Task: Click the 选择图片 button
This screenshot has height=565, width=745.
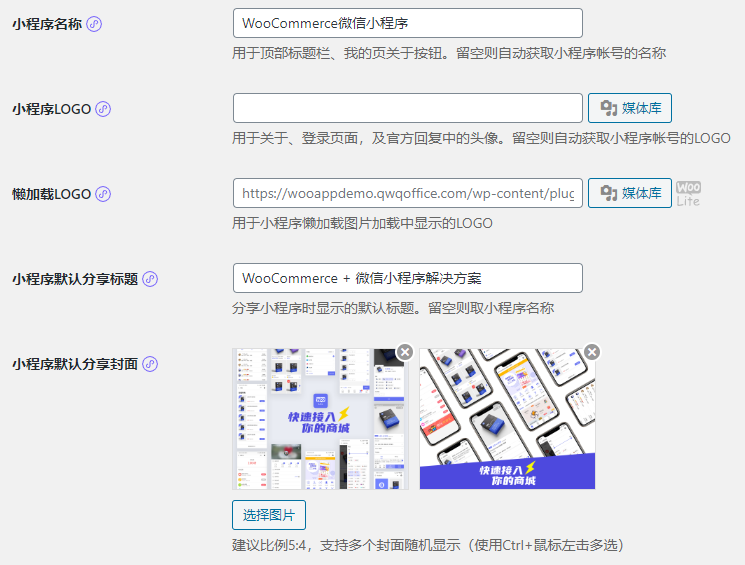Action: (269, 515)
